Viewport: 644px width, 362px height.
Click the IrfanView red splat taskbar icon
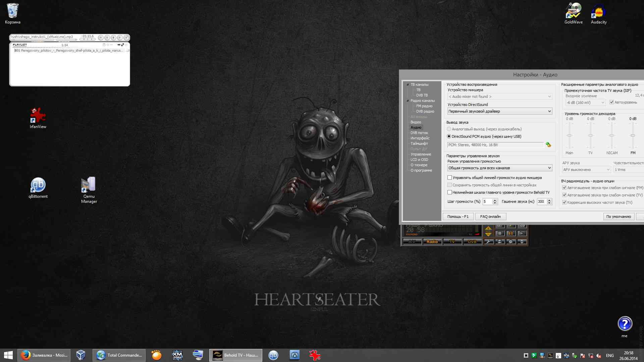pyautogui.click(x=315, y=355)
